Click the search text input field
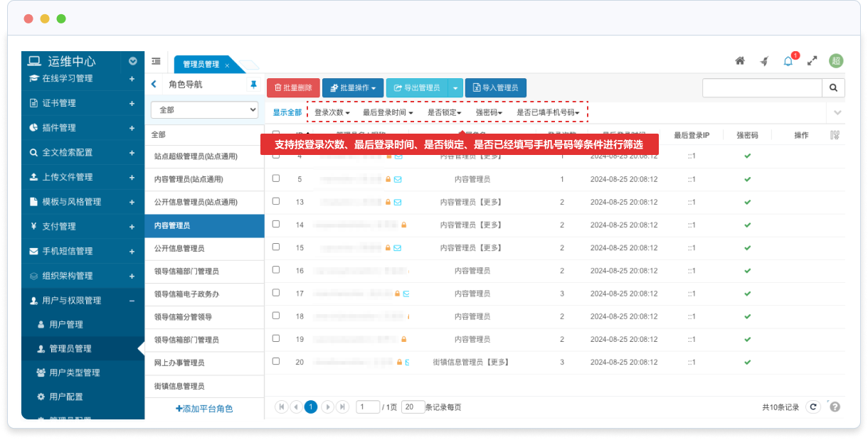Image resolution: width=868 pixels, height=440 pixels. (x=761, y=87)
